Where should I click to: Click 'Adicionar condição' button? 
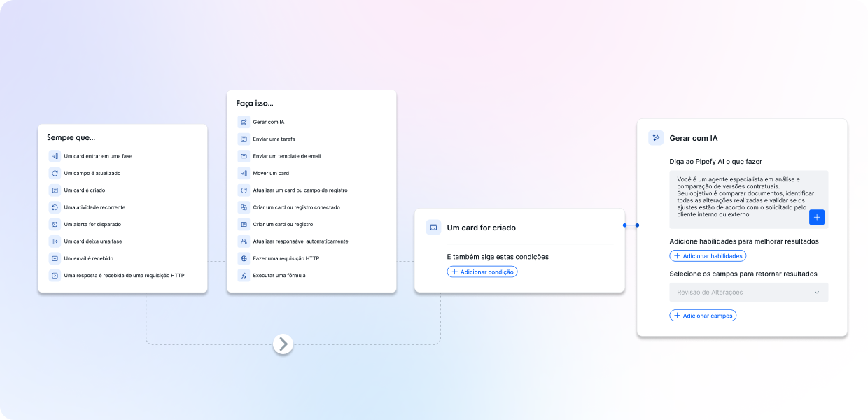482,272
